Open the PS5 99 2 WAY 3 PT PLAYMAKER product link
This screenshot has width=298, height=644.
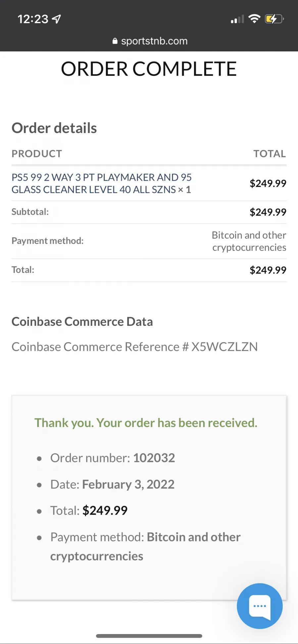pyautogui.click(x=102, y=183)
